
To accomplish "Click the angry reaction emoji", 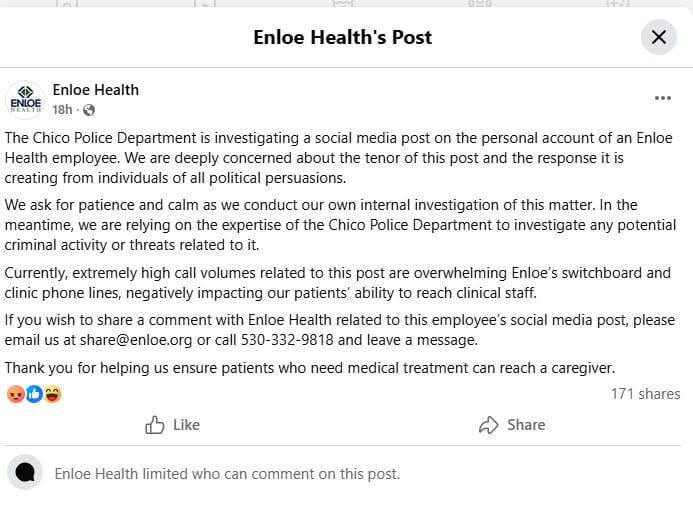I will (16, 394).
